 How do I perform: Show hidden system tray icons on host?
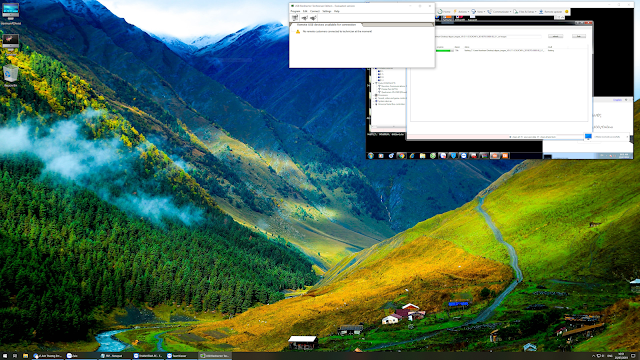(x=593, y=356)
